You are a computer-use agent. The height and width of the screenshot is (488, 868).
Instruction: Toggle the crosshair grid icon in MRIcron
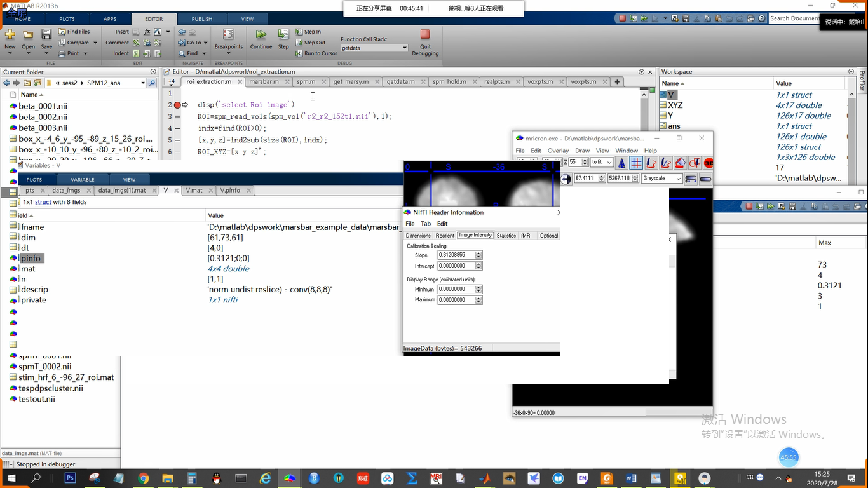pos(636,163)
